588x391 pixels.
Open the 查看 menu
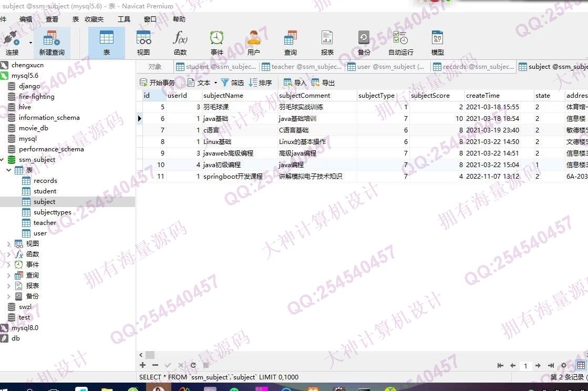(52, 19)
